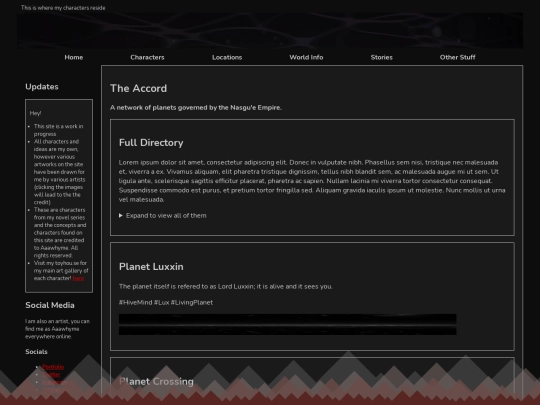
Task: Click the 'Socials' subheading
Action: [x=36, y=352]
